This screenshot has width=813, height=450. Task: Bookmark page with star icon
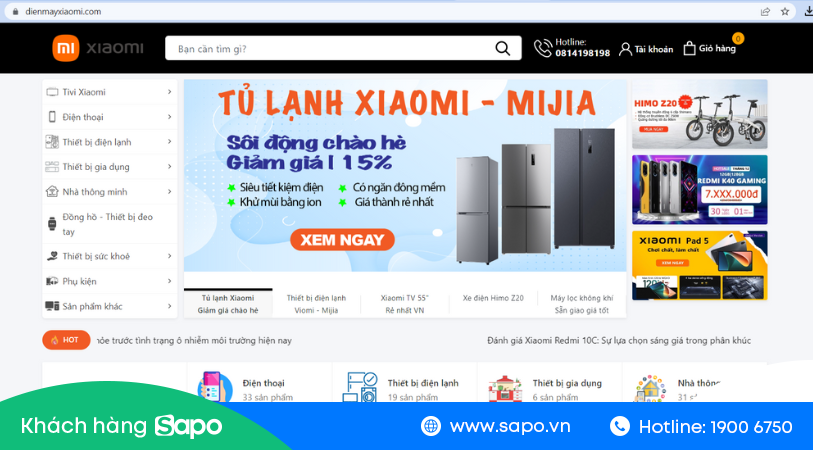click(785, 11)
